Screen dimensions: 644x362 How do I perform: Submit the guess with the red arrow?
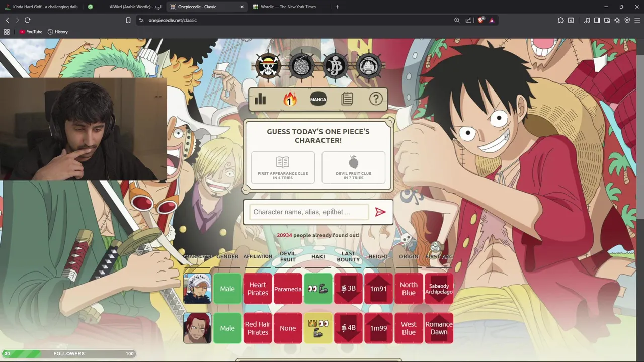click(x=380, y=212)
